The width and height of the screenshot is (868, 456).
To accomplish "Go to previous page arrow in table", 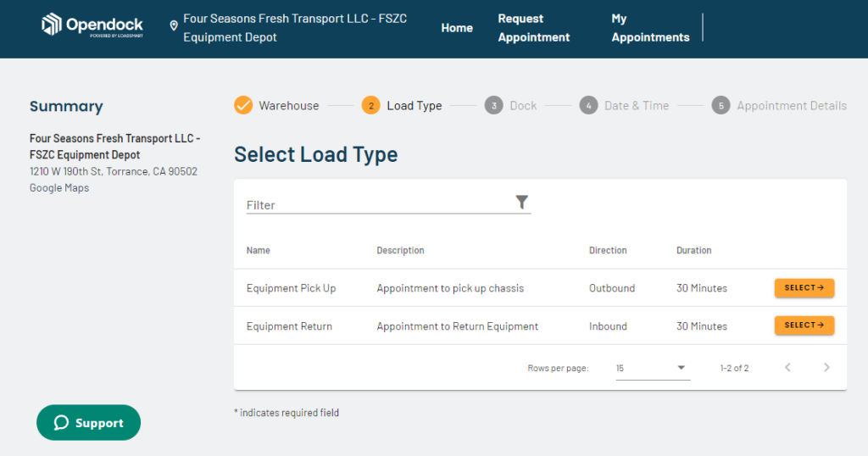I will [x=787, y=368].
